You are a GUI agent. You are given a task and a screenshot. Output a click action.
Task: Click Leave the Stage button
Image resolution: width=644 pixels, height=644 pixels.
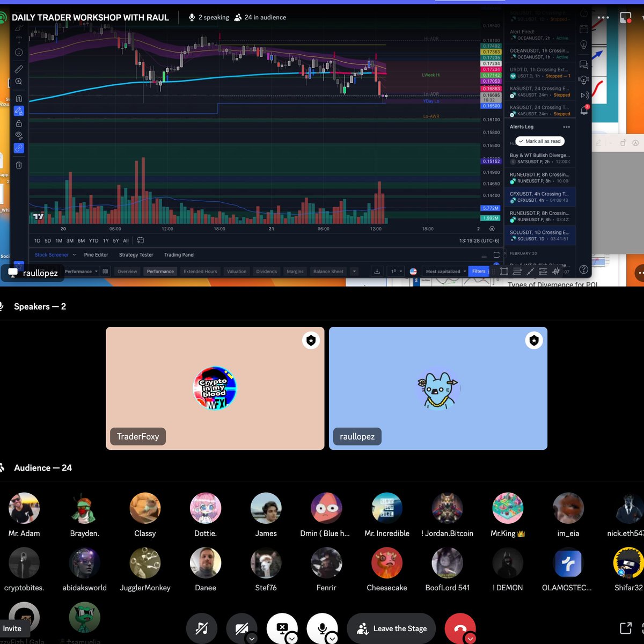pos(392,628)
